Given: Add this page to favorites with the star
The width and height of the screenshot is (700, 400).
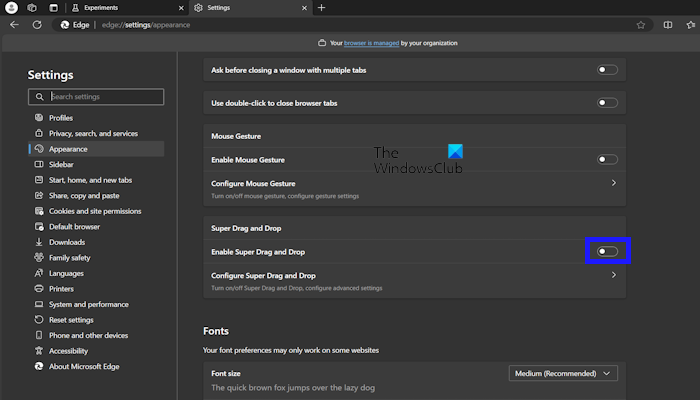Looking at the screenshot, I should (x=641, y=25).
